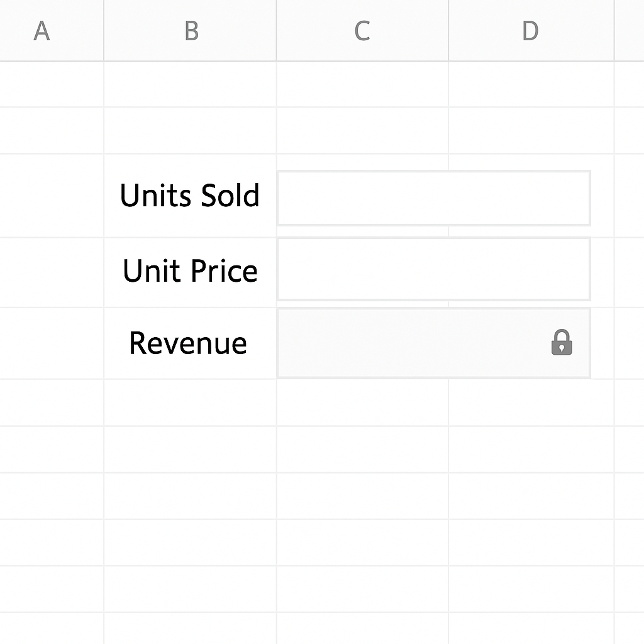Screen dimensions: 644x644
Task: Select column A cell beside Units Sold
Action: pyautogui.click(x=52, y=196)
